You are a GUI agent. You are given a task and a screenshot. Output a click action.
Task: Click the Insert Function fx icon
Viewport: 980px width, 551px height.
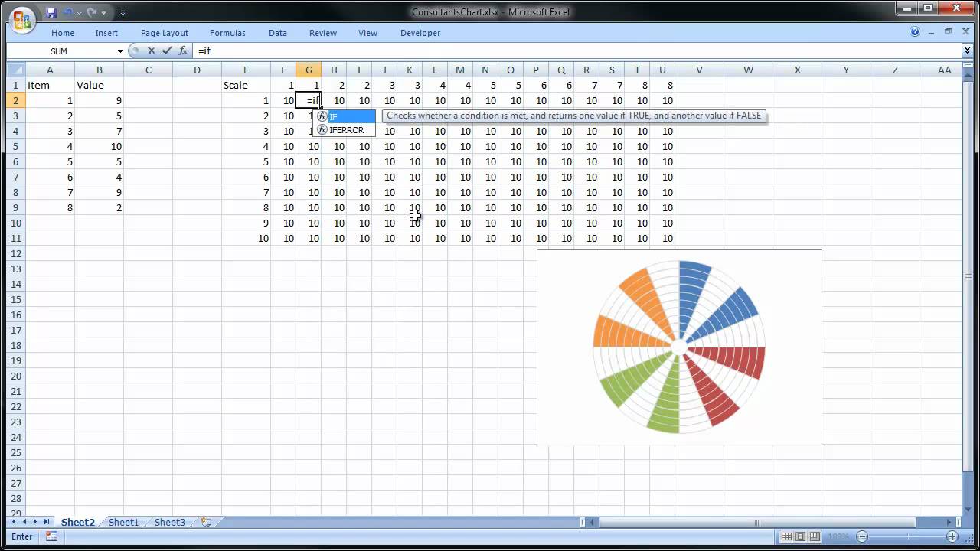(183, 51)
